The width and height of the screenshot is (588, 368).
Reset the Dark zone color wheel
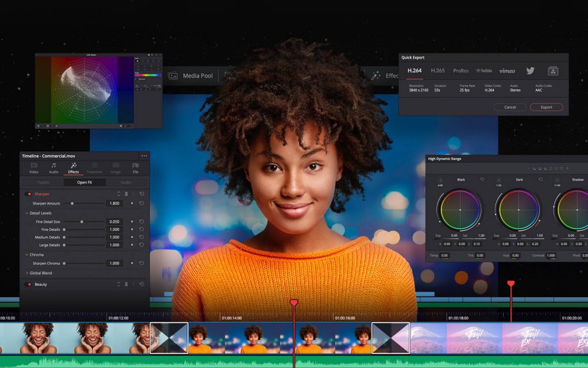pyautogui.click(x=541, y=179)
